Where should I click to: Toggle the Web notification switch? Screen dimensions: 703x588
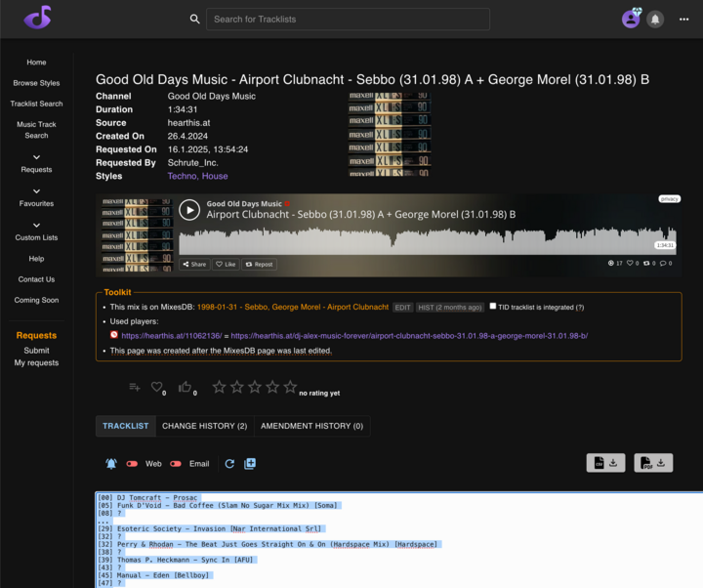point(132,464)
